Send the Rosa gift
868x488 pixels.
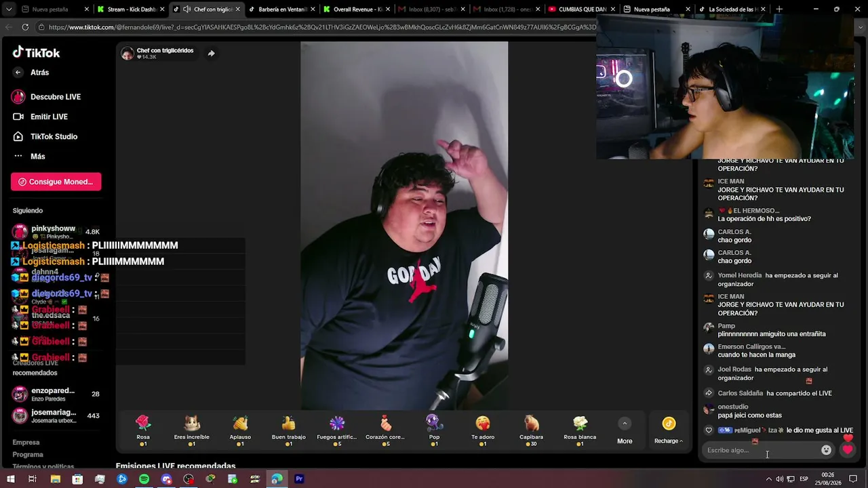coord(143,430)
